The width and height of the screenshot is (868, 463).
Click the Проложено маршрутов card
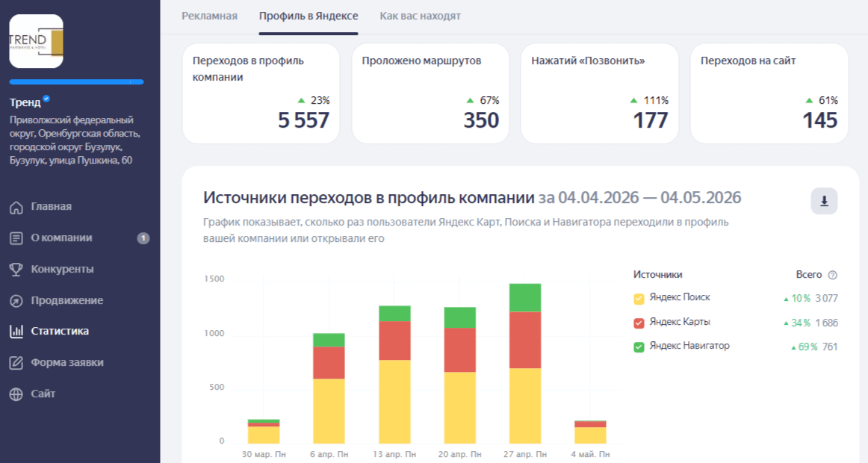click(430, 93)
